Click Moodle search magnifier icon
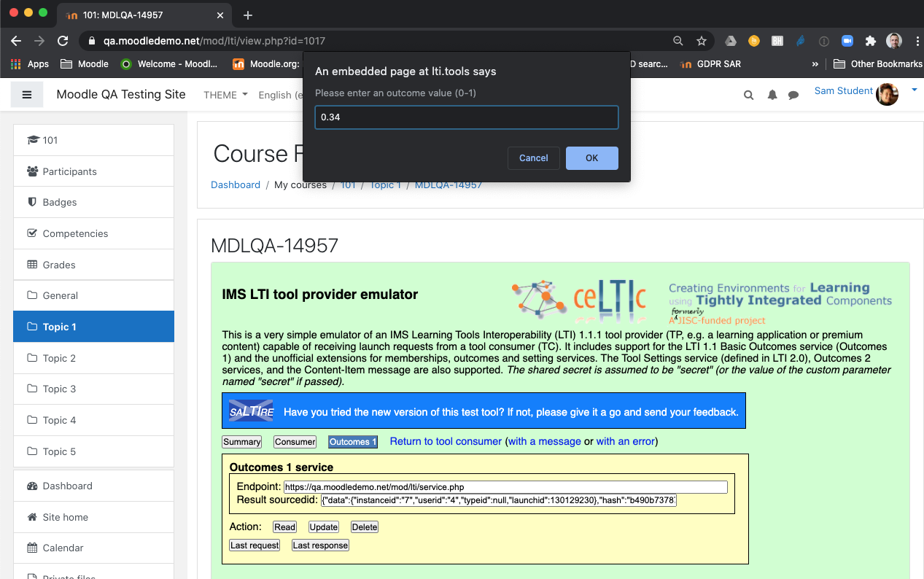 (748, 96)
